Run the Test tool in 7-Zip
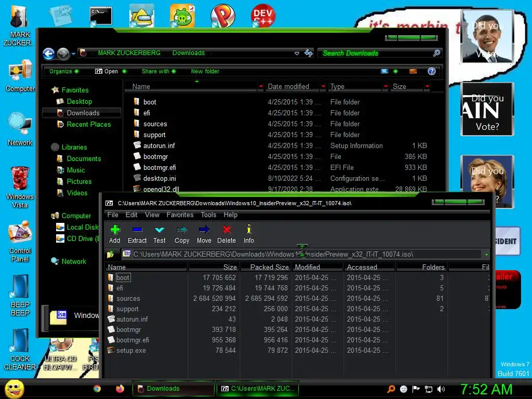The image size is (532, 399). click(x=159, y=234)
